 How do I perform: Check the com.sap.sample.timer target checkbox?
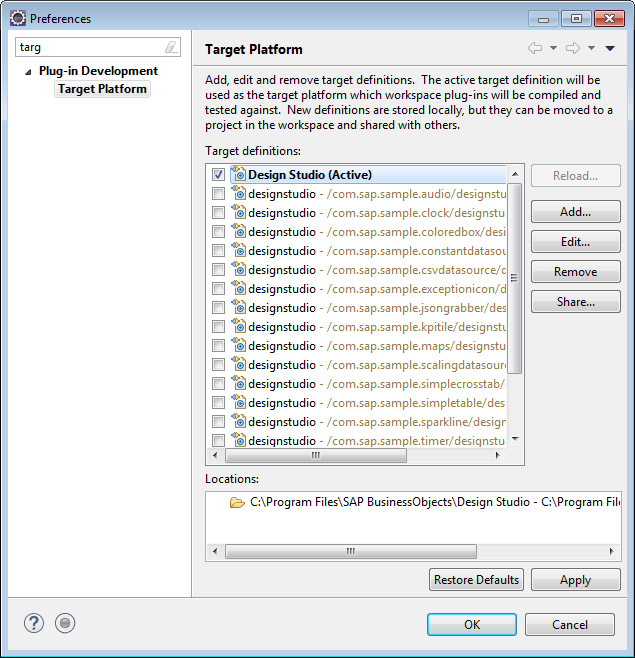[218, 440]
